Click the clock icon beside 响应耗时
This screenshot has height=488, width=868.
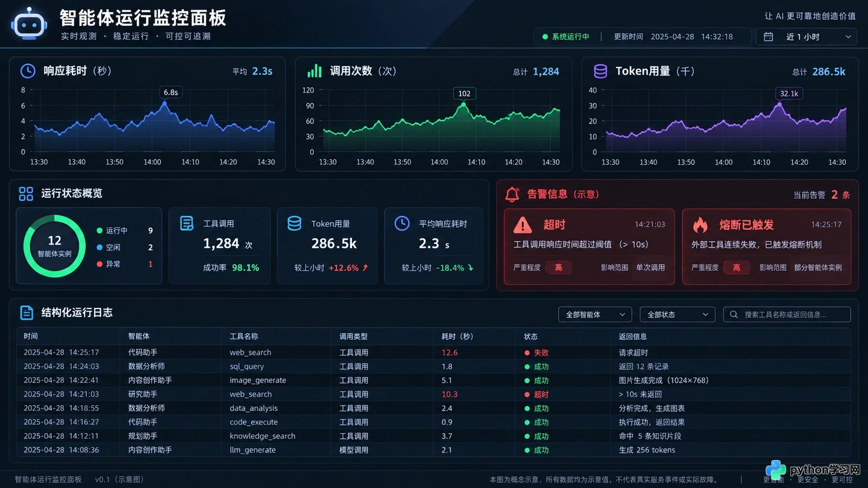28,71
